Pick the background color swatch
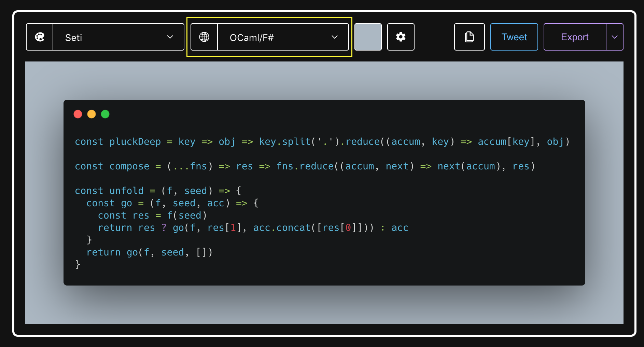Image resolution: width=644 pixels, height=347 pixels. 368,37
